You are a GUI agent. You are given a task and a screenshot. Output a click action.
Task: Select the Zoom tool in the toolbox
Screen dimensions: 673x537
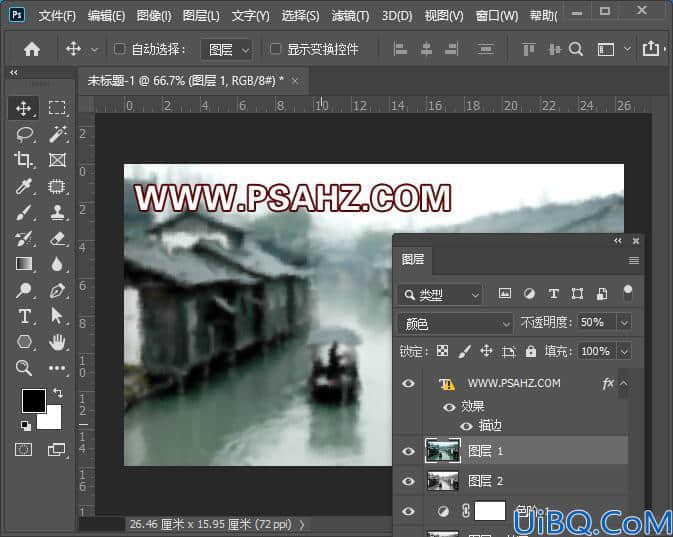pos(24,368)
